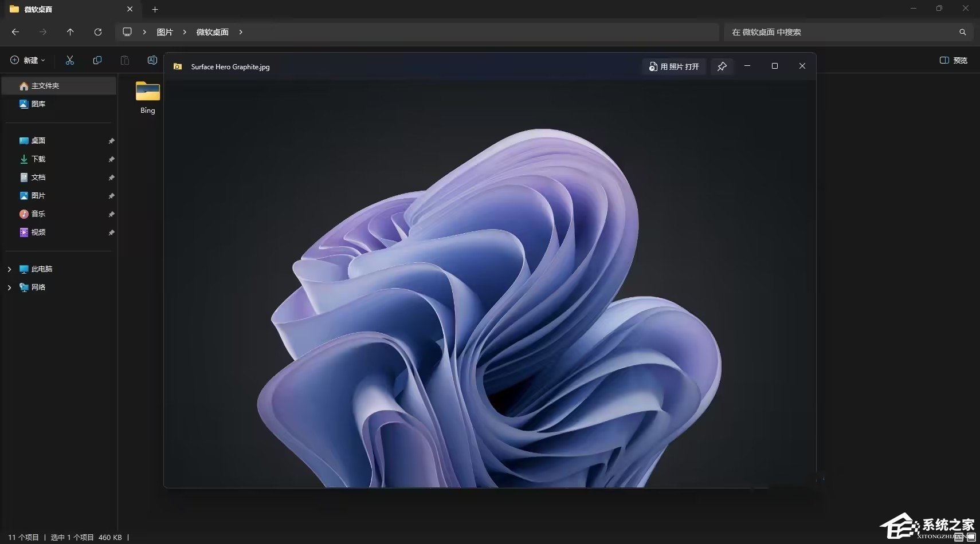
Task: Close the 微软桌面 tab
Action: 130,9
